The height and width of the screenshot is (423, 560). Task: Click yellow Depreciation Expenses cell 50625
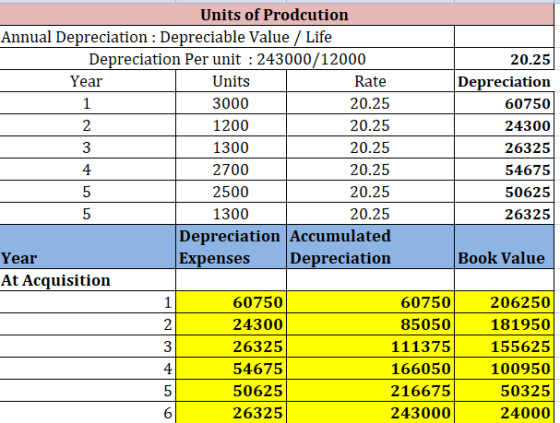(231, 390)
